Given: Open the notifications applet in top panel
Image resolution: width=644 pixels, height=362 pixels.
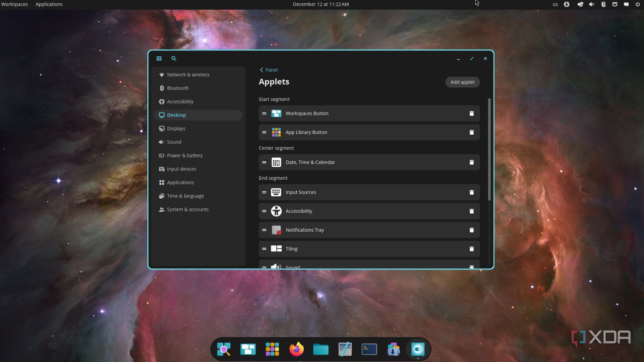Looking at the screenshot, I should click(x=626, y=4).
